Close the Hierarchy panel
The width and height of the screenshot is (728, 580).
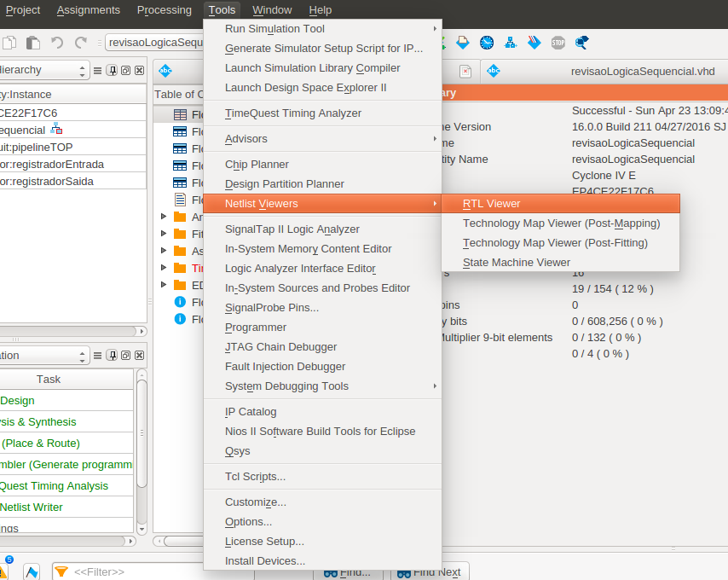pyautogui.click(x=139, y=71)
